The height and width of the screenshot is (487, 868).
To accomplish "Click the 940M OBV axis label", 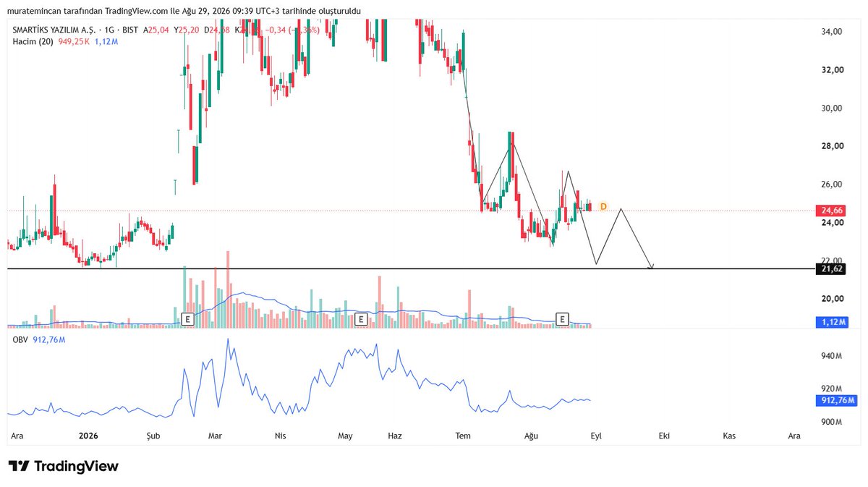I will click(832, 356).
